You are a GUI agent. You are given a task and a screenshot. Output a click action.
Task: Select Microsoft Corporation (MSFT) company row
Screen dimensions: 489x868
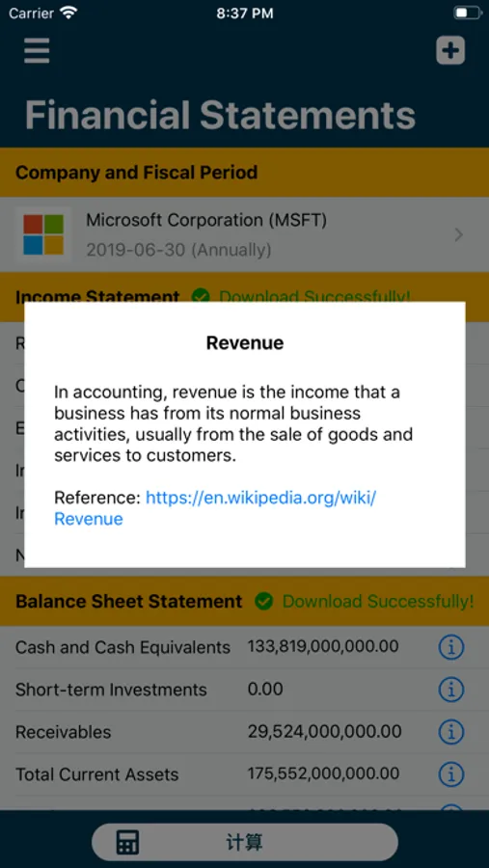coord(244,234)
